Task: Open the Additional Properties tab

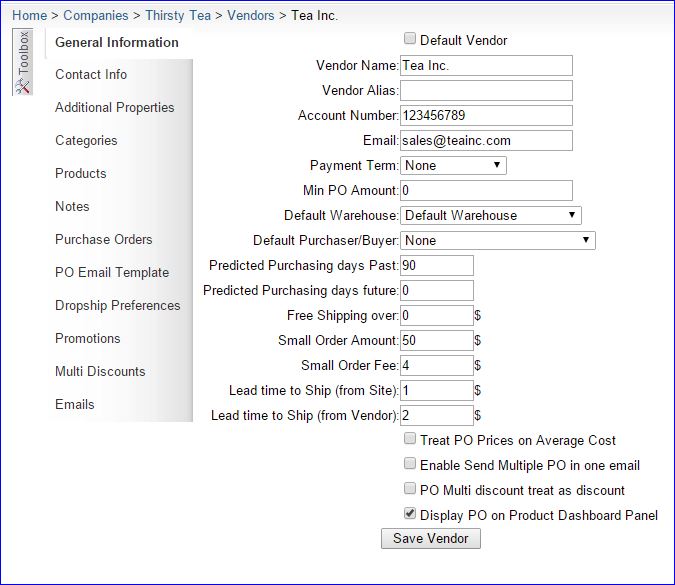Action: [x=115, y=107]
